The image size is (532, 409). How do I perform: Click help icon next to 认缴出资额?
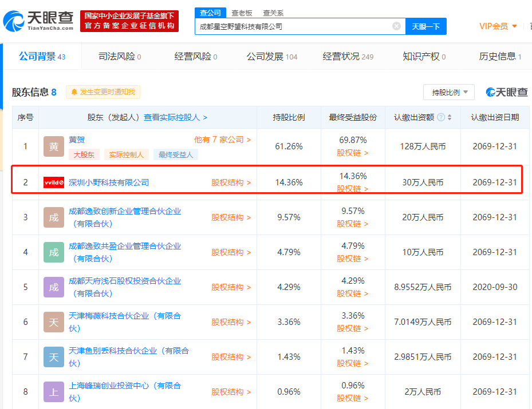(x=441, y=117)
